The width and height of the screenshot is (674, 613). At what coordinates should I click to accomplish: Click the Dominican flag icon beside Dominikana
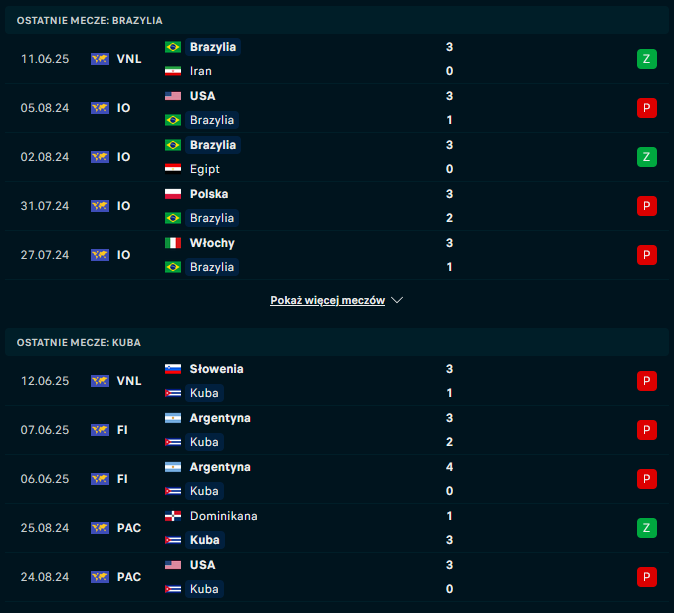pyautogui.click(x=173, y=516)
